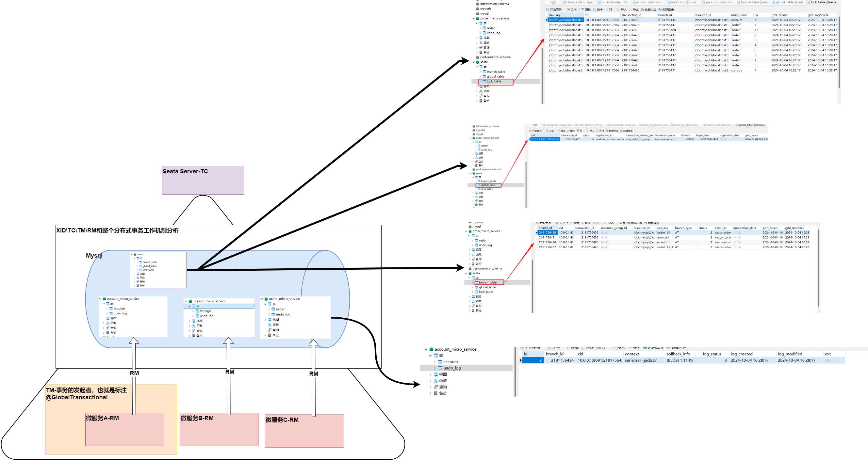Screen dimensions: 868x460
Task: Click 数据生成 icon in lock_table data toolbar
Action: pos(642,9)
